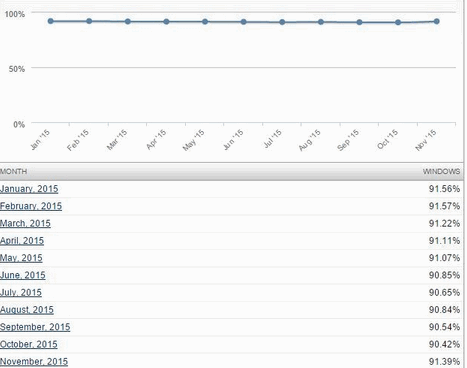
Task: Click the 91.39% value for November
Action: [x=444, y=362]
